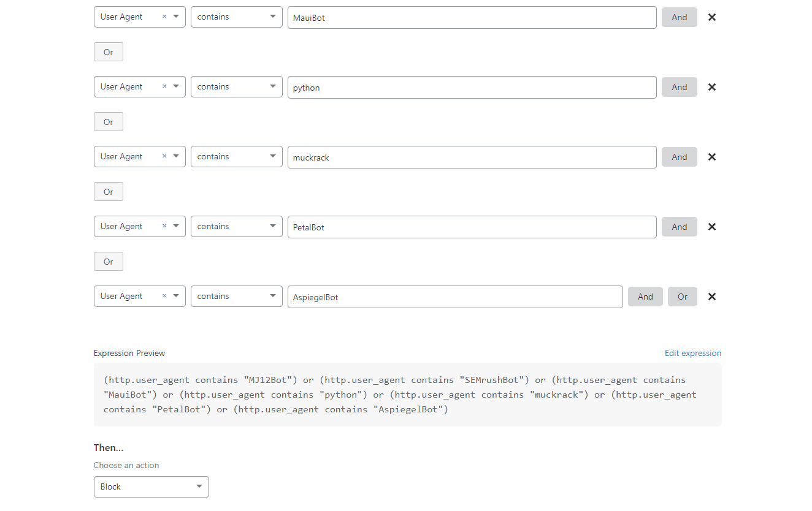Image resolution: width=812 pixels, height=511 pixels.
Task: Clear User Agent field in MauiBot row
Action: click(x=164, y=17)
